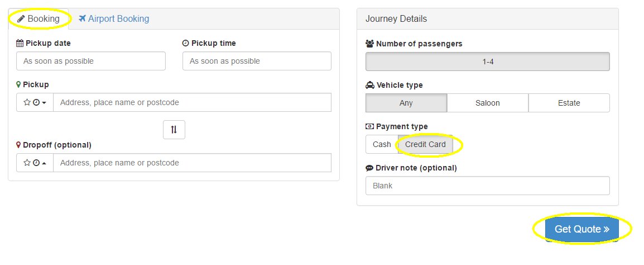
Task: Click the passengers group icon
Action: 369,44
